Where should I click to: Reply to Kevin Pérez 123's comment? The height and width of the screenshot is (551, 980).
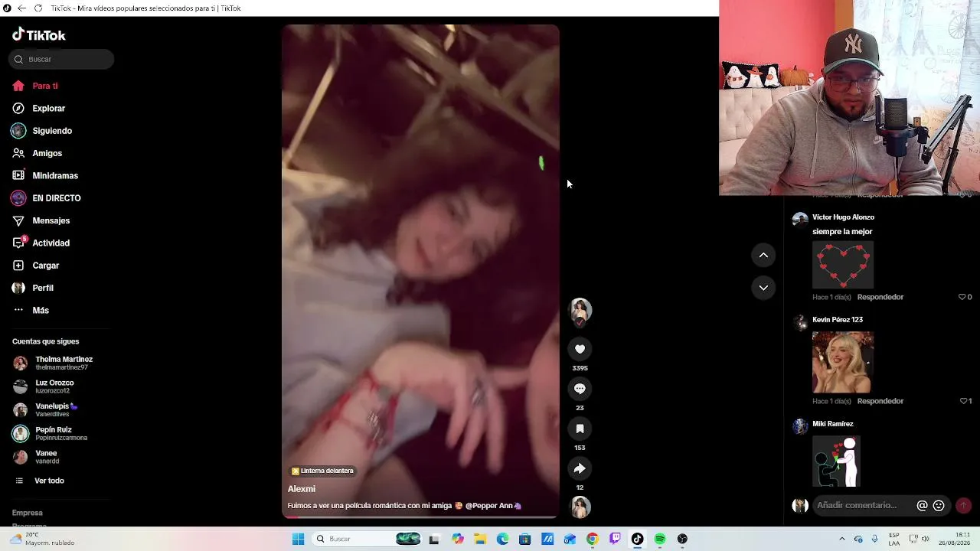pyautogui.click(x=880, y=401)
